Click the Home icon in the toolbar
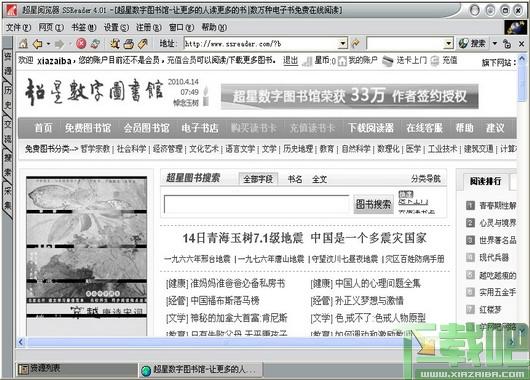 point(23,44)
